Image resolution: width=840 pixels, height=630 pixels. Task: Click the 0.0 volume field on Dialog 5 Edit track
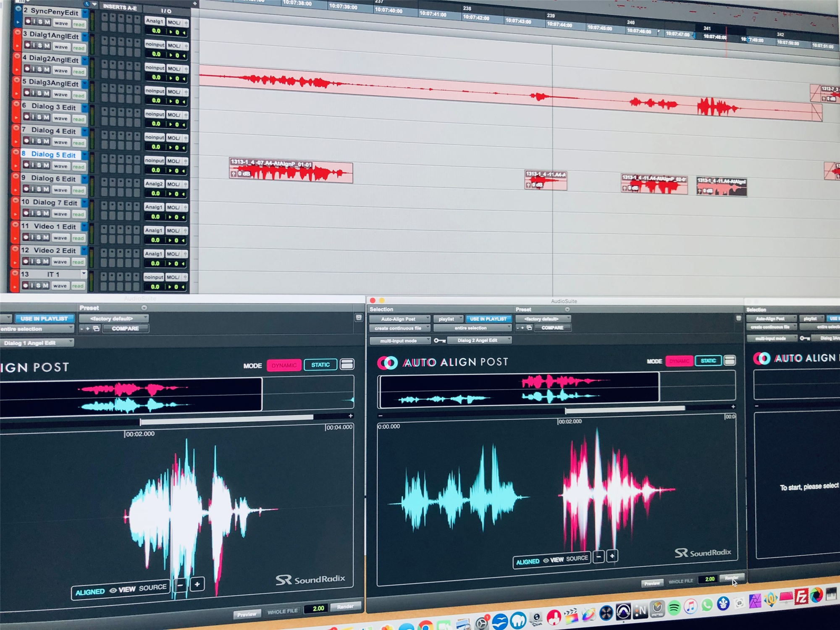(x=156, y=170)
